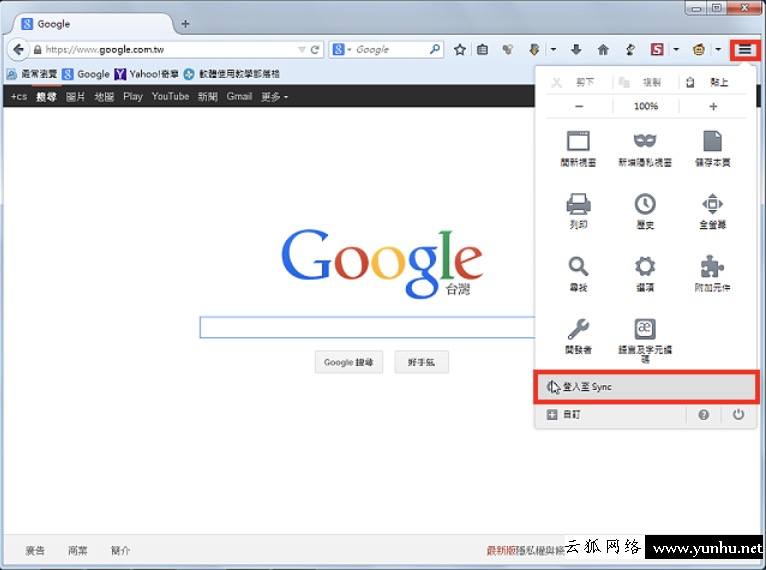Bookmark this page with the star icon

(459, 49)
